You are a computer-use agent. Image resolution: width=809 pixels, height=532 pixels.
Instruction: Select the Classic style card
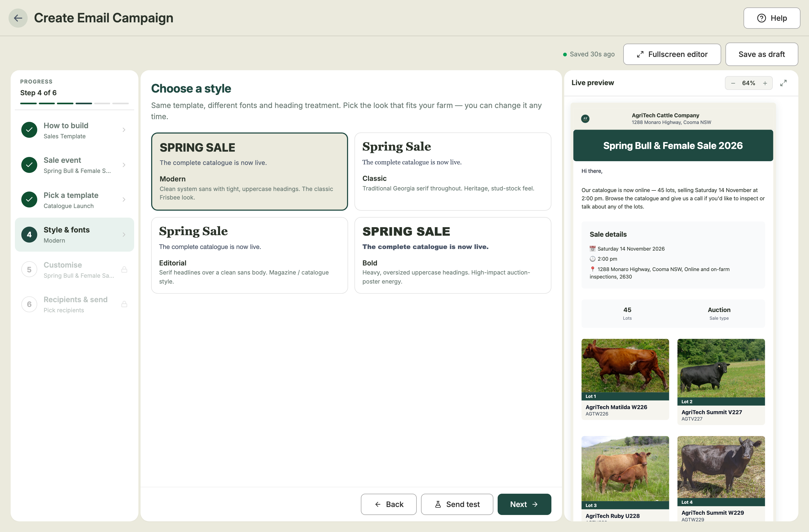452,171
